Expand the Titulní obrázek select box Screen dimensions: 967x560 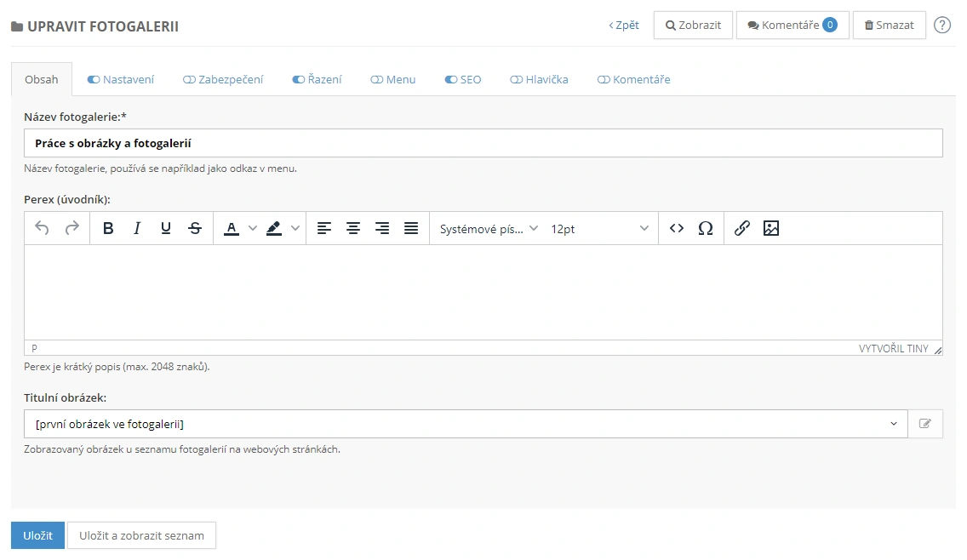click(466, 424)
